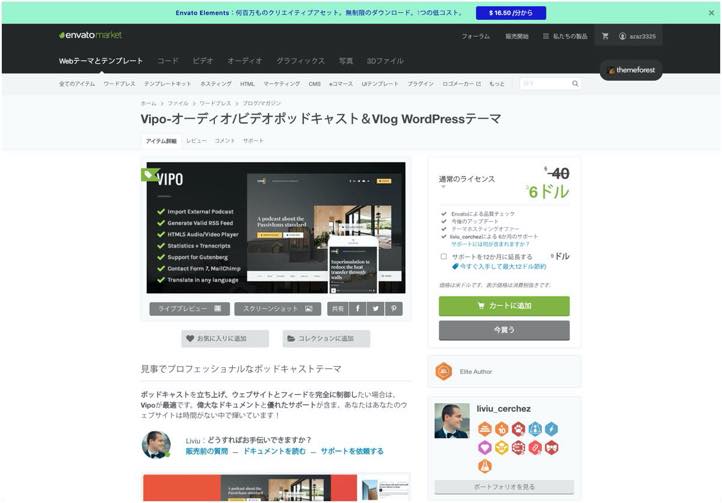Open HTML category link
The width and height of the screenshot is (722, 503).
coord(247,84)
